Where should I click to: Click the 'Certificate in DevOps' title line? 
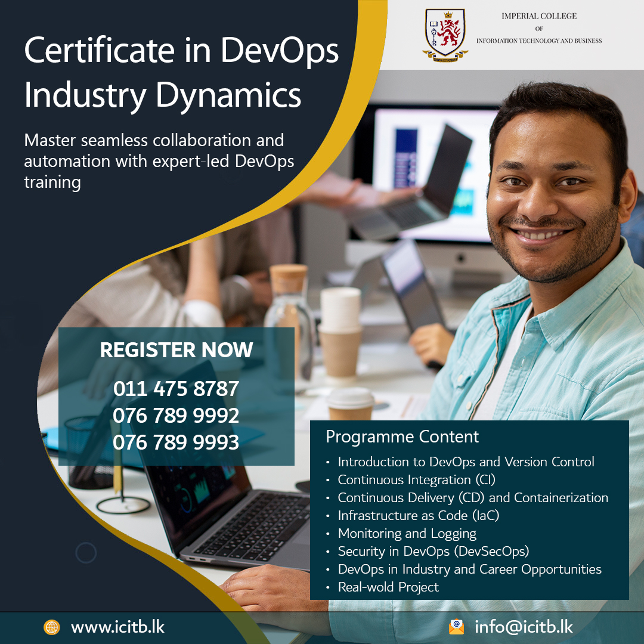181,51
